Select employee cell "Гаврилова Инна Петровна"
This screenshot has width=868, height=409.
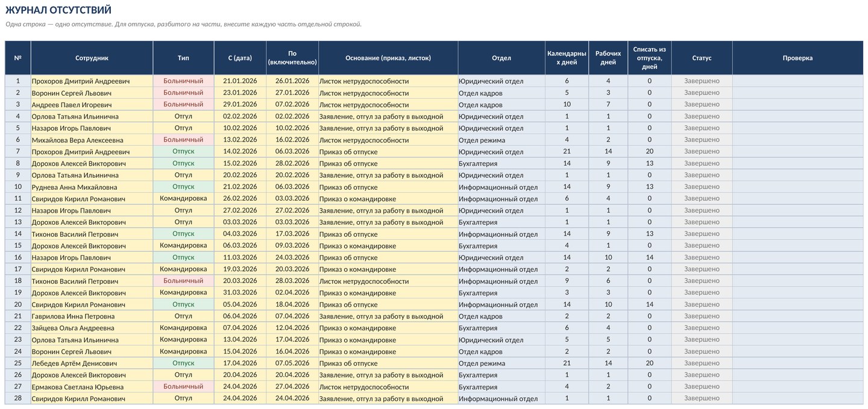click(x=92, y=316)
